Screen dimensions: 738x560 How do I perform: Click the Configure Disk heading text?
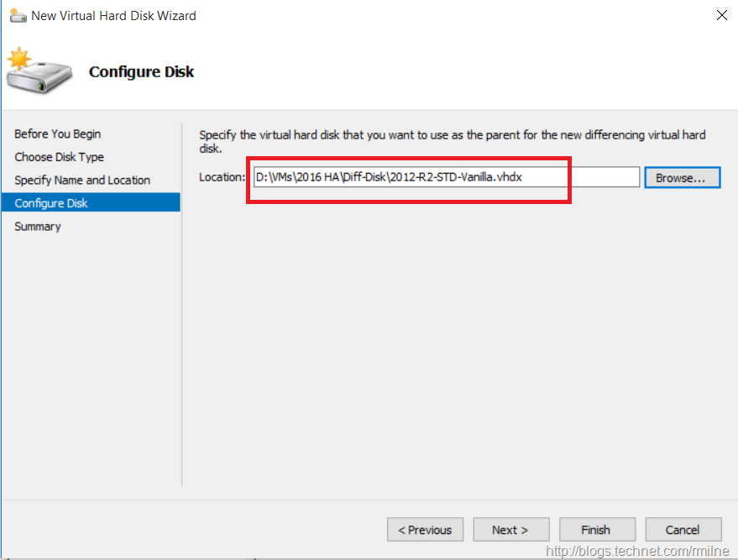(141, 72)
